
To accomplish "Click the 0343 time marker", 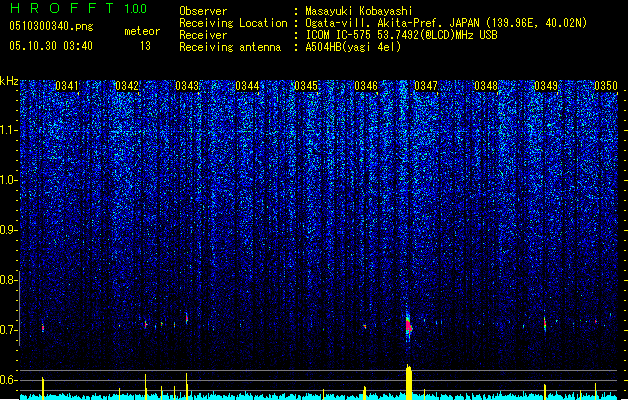I will coord(187,86).
